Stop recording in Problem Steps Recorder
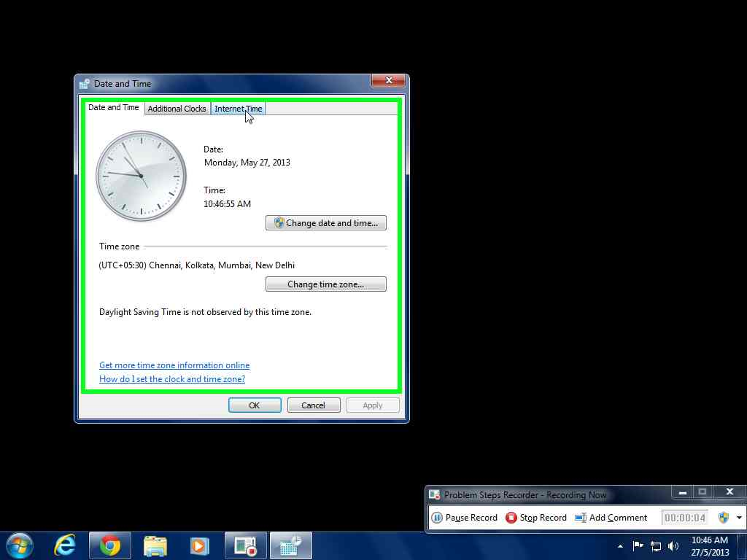The image size is (747, 560). (x=536, y=518)
